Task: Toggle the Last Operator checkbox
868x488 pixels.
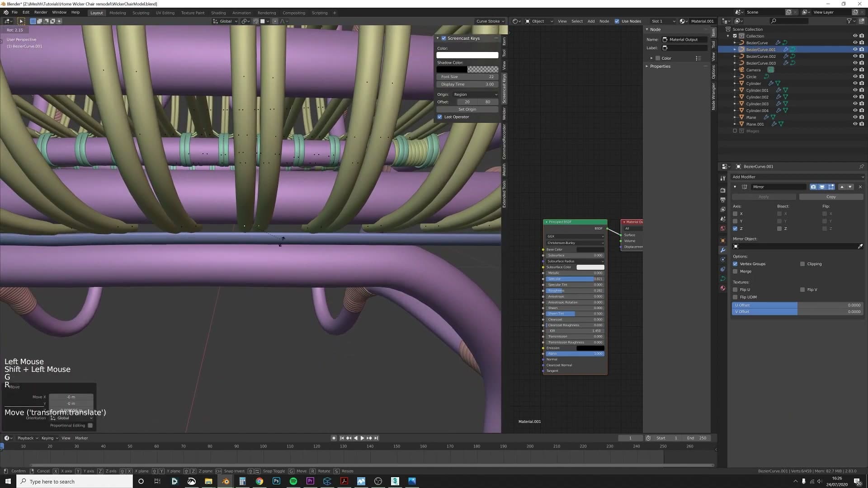Action: 439,117
